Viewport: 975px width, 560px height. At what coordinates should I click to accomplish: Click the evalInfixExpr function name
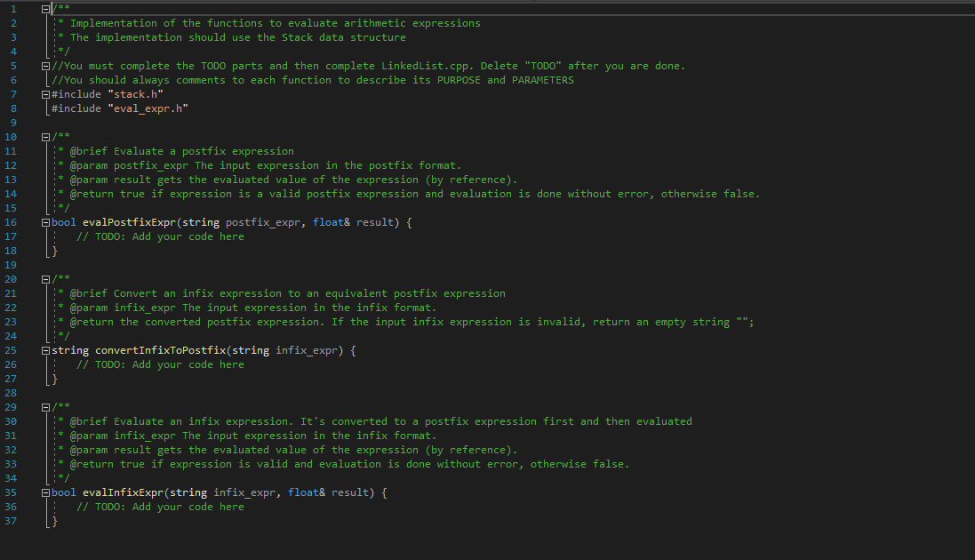point(124,492)
